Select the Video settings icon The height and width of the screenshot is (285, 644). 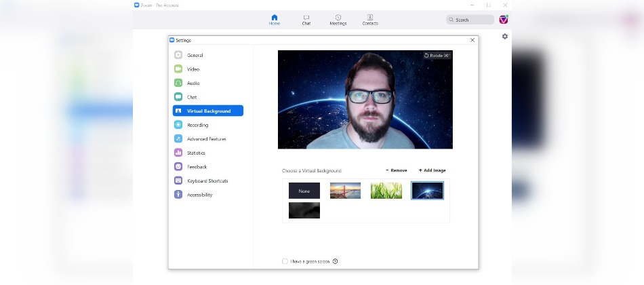click(178, 69)
